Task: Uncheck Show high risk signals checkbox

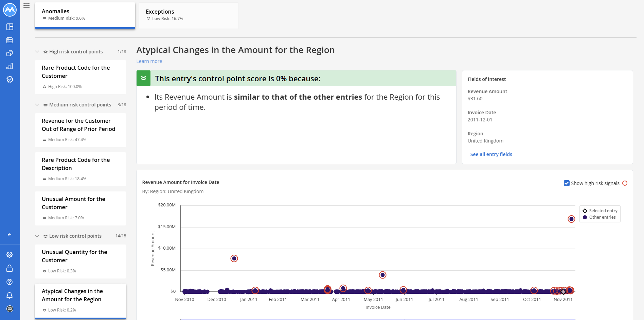Action: pos(567,183)
